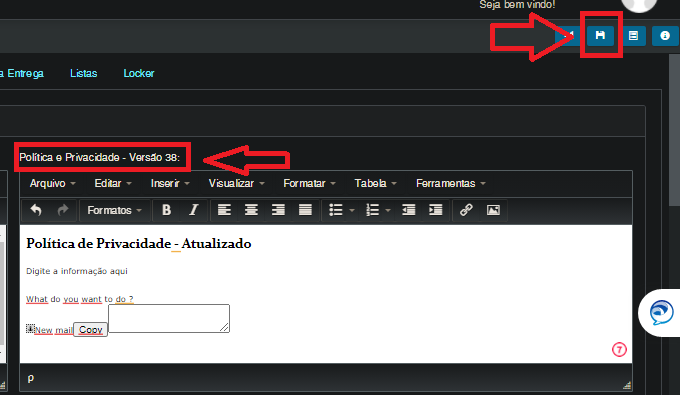
Task: Expand the numbered list style dropdown
Action: 388,210
